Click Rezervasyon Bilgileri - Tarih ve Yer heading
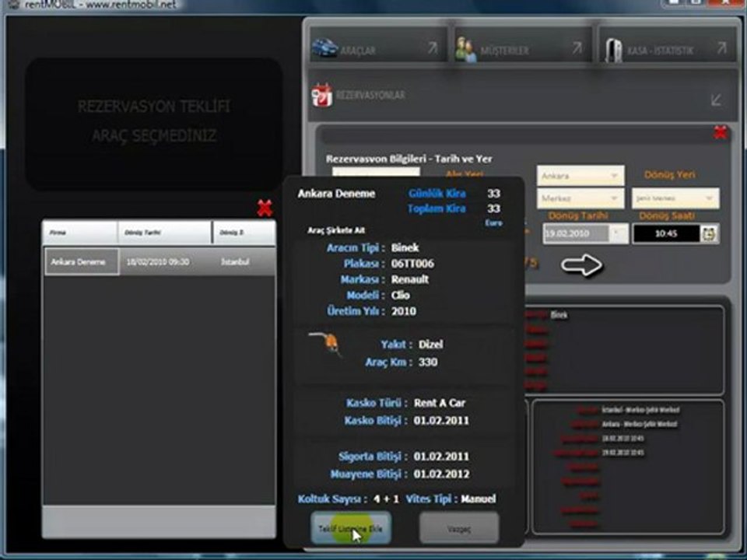Screen dimensions: 747x560 click(409, 159)
